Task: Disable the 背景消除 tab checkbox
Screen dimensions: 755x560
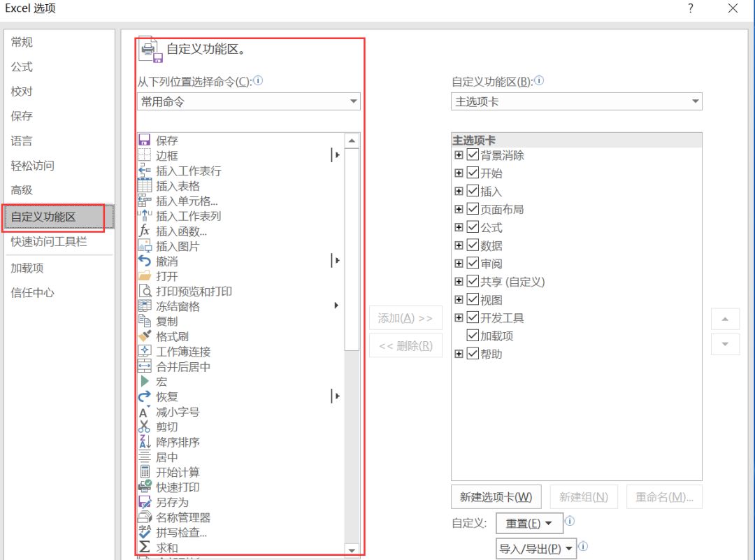Action: [x=472, y=155]
